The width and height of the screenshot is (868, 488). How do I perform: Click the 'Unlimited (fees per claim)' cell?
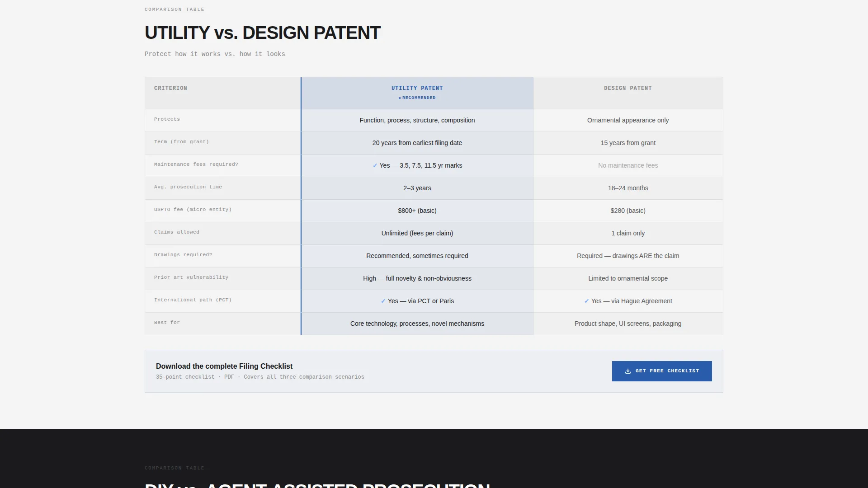click(417, 233)
